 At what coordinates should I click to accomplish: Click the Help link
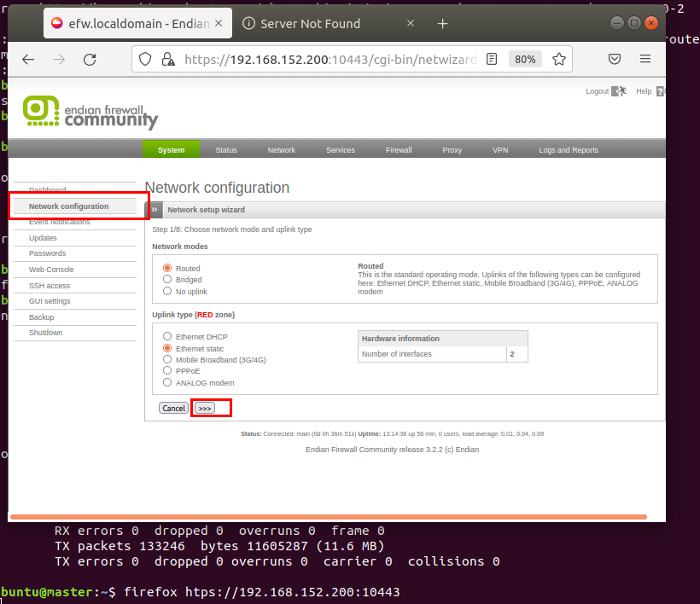click(x=644, y=91)
